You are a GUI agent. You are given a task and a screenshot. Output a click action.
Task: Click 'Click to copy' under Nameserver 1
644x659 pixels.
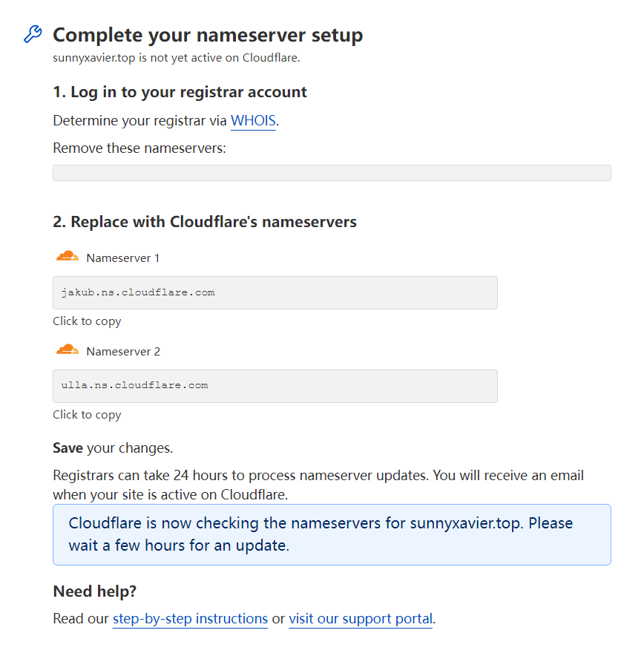pos(87,321)
